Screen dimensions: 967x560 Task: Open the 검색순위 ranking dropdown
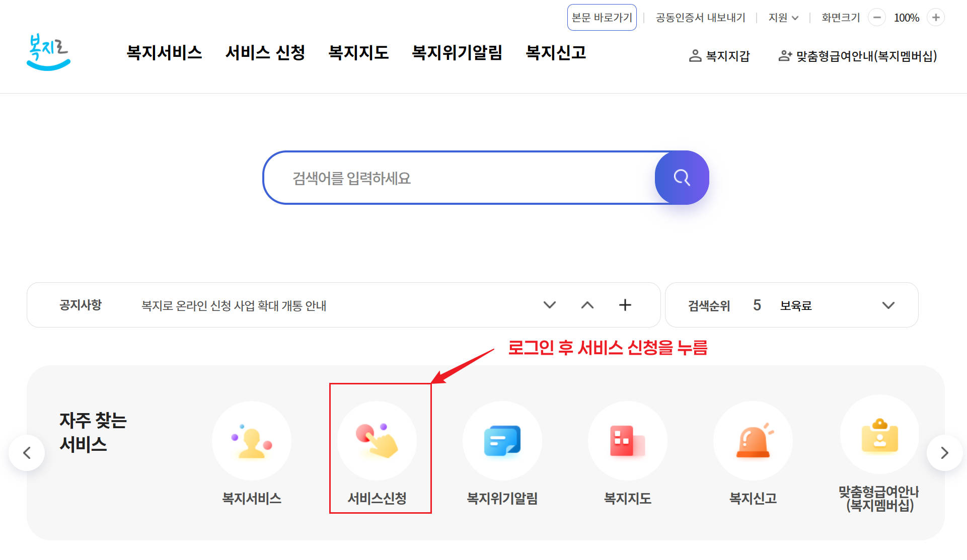[889, 305]
